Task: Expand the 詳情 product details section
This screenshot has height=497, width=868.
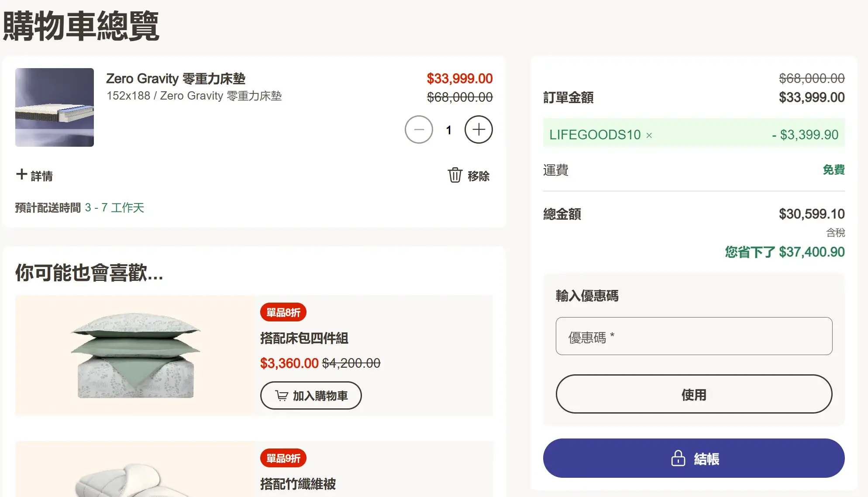Action: pyautogui.click(x=41, y=176)
